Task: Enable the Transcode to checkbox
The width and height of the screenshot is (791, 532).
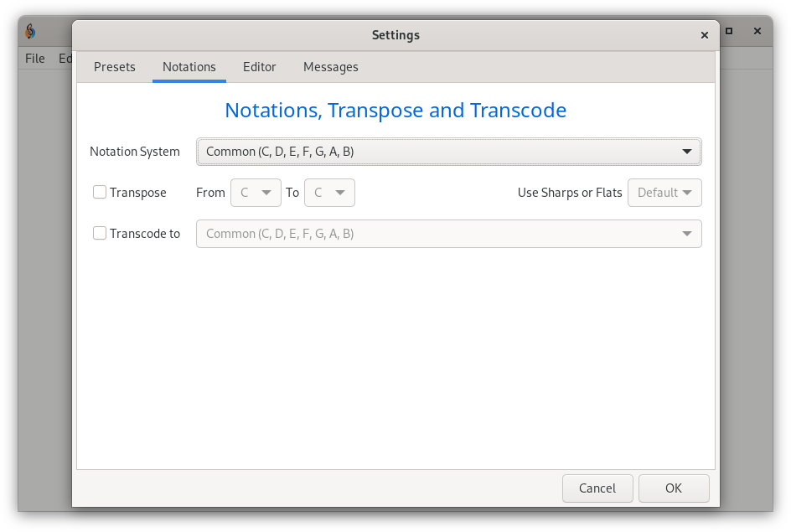Action: click(100, 233)
